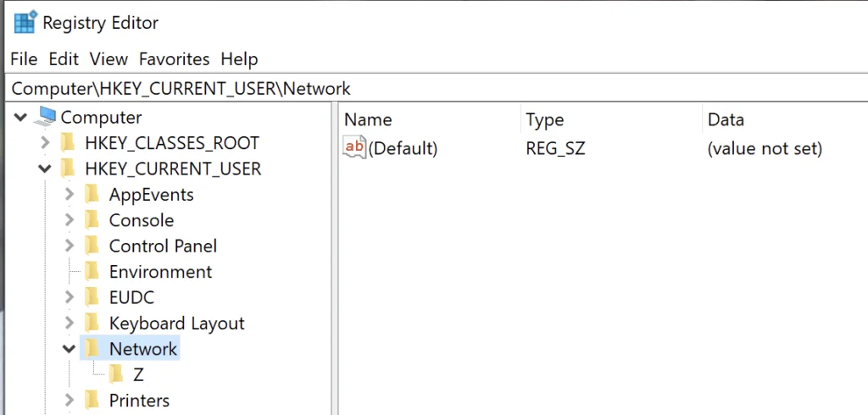Click the HKEY_CURRENT_USER folder icon
This screenshot has width=868, height=415.
(x=68, y=169)
